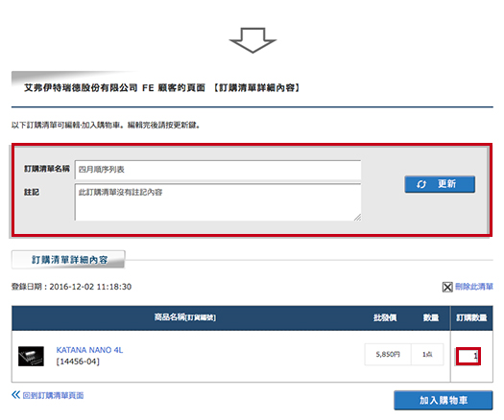Image resolution: width=504 pixels, height=420 pixels.
Task: Focus the 訂購清單名稱 text field
Action: coord(218,170)
